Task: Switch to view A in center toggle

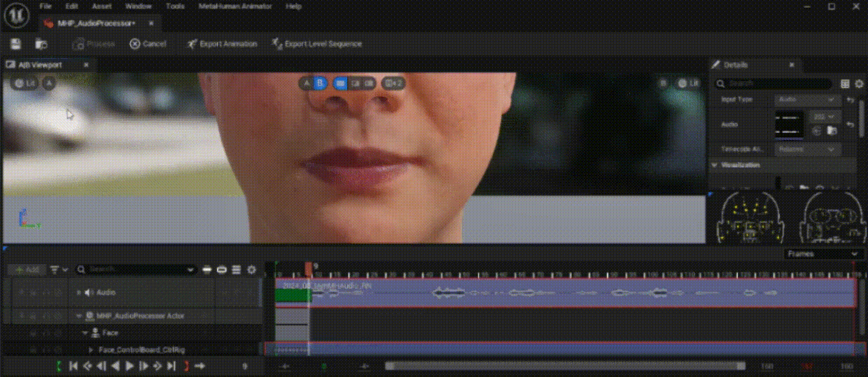Action: coord(307,83)
